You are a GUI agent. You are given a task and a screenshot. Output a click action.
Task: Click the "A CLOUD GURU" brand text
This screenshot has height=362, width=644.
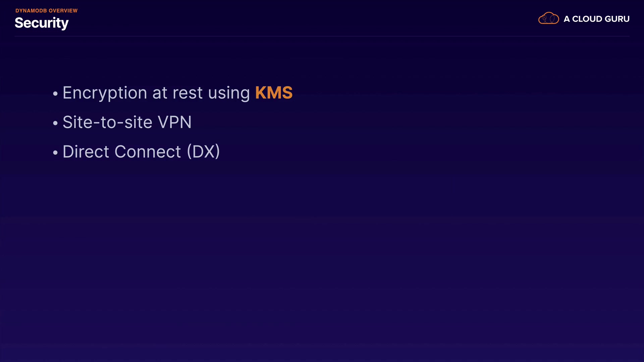coord(596,19)
